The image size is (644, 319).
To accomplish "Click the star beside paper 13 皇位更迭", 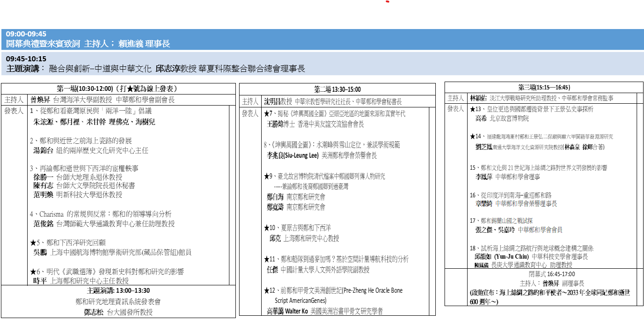I will tap(473, 109).
